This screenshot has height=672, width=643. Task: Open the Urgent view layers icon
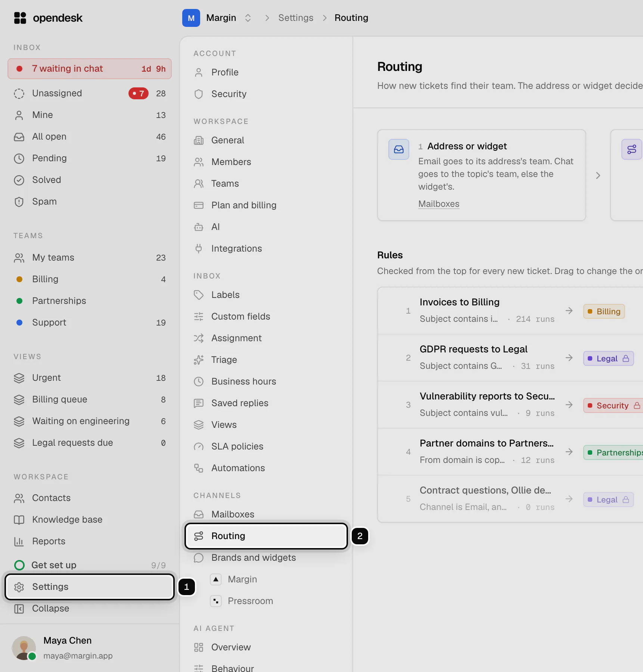[19, 378]
